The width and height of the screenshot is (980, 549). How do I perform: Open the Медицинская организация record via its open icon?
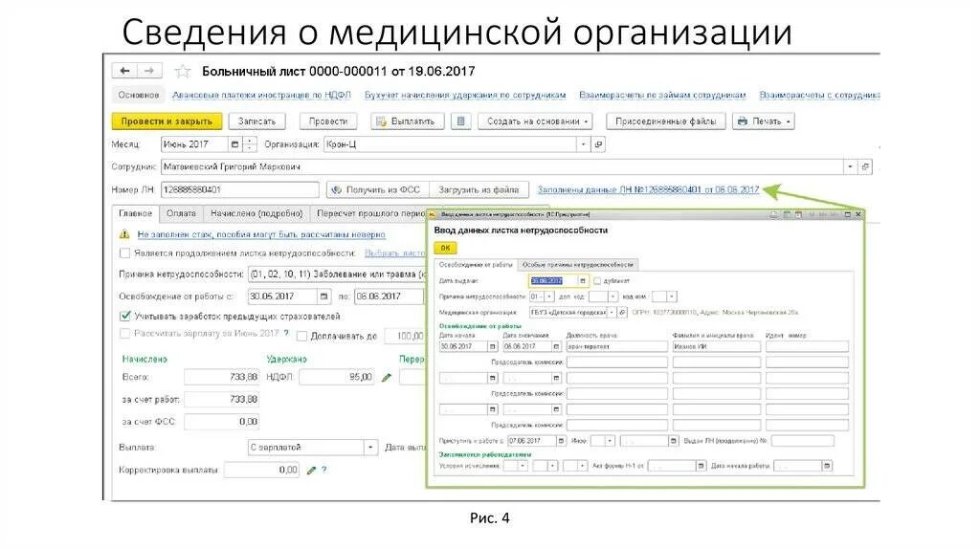(x=622, y=312)
